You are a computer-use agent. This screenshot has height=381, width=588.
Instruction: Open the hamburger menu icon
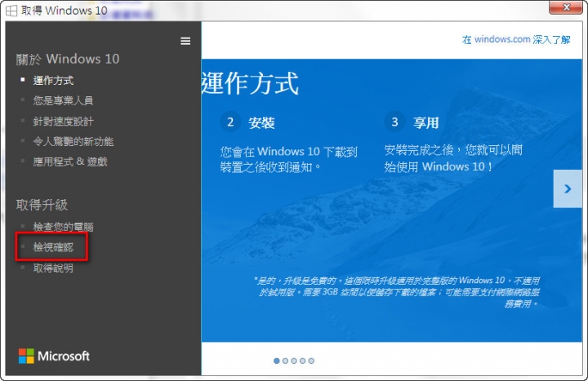(185, 41)
